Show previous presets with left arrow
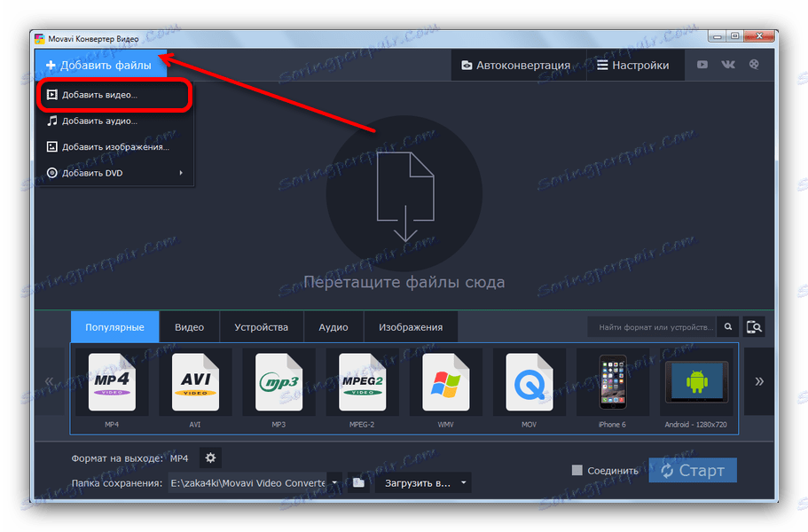808x532 pixels. (50, 381)
